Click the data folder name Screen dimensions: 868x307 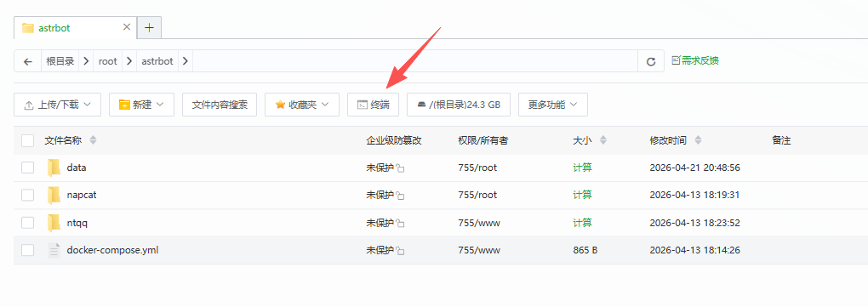[77, 168]
